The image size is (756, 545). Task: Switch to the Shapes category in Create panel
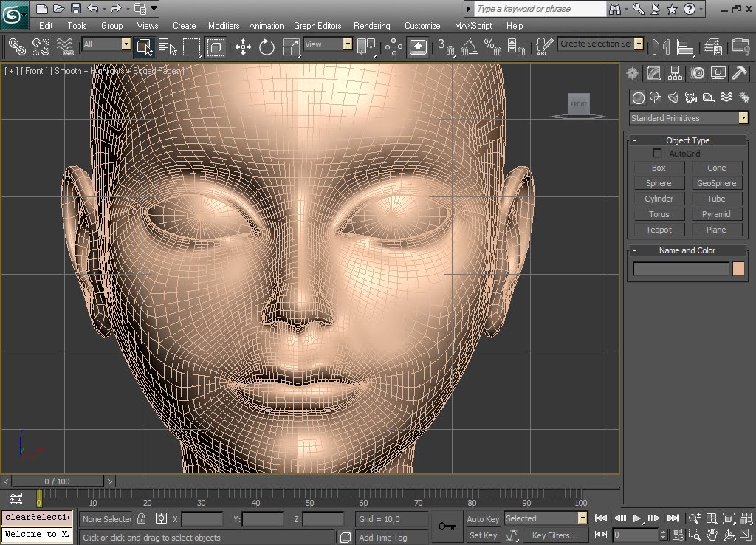click(656, 97)
